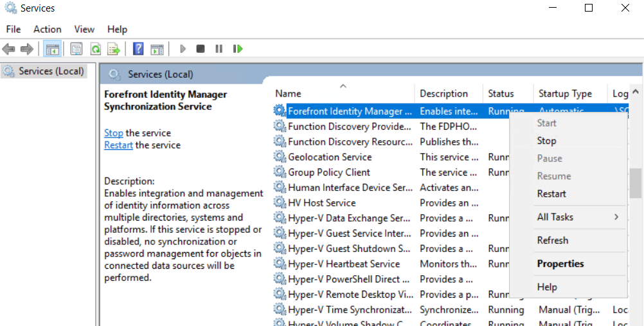
Task: Click the Back arrow toolbar icon
Action: 8,49
